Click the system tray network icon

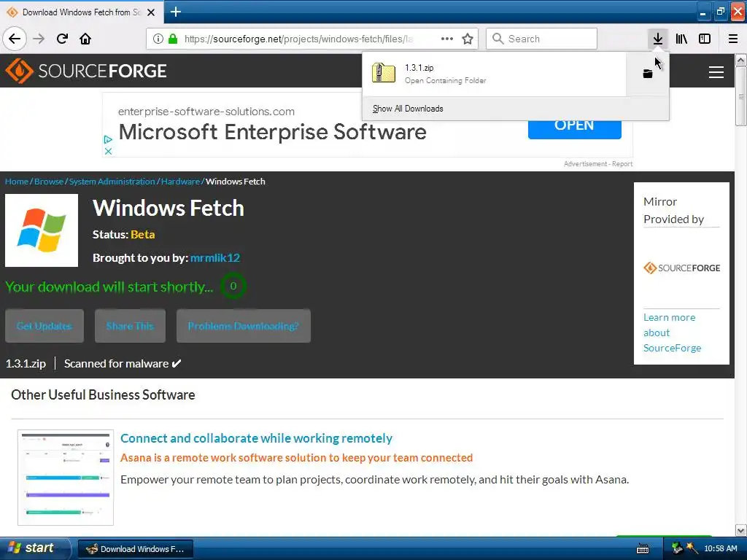coord(677,548)
